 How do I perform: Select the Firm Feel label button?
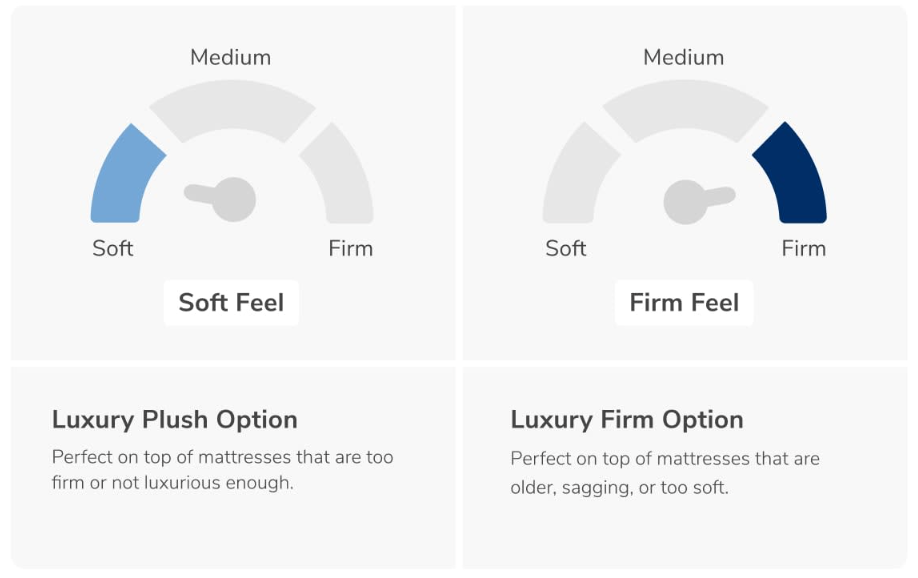[684, 303]
